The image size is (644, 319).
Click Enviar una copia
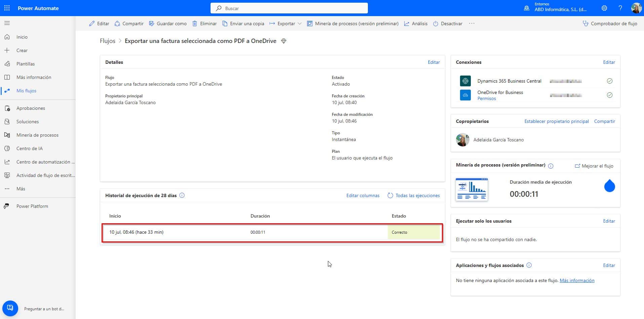(x=243, y=24)
